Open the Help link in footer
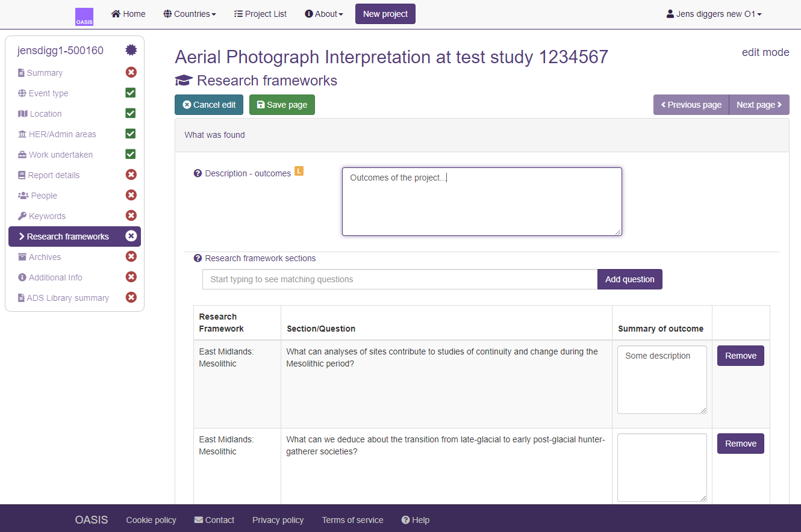Viewport: 801px width, 532px height. coord(416,520)
